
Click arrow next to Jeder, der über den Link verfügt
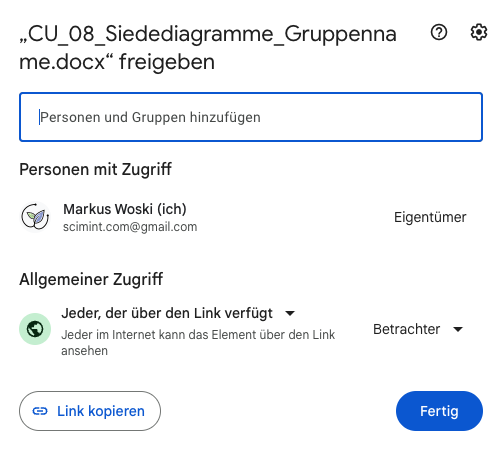pos(290,313)
